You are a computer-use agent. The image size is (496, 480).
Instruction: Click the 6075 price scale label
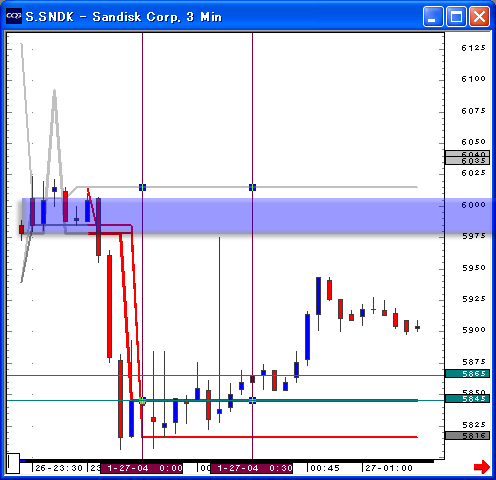tap(473, 111)
